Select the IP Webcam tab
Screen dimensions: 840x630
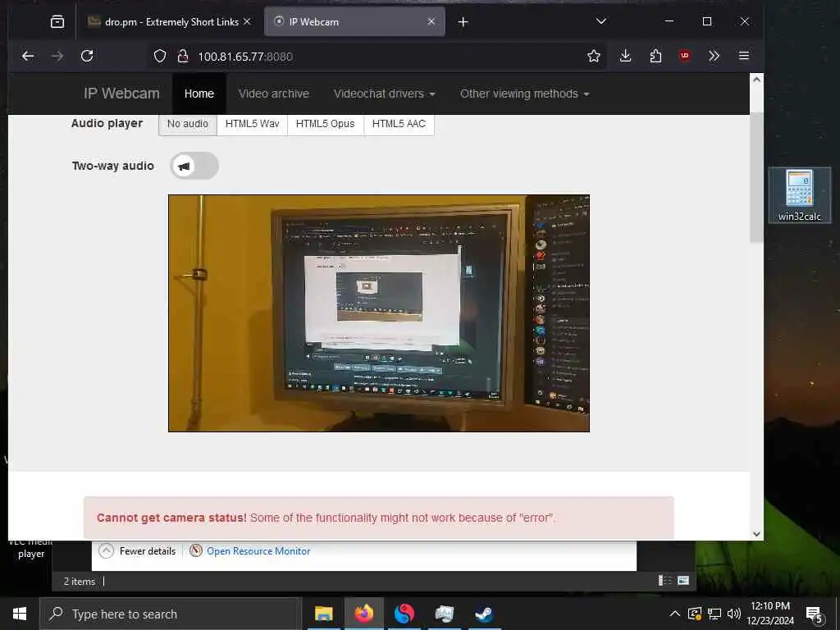[x=354, y=22]
